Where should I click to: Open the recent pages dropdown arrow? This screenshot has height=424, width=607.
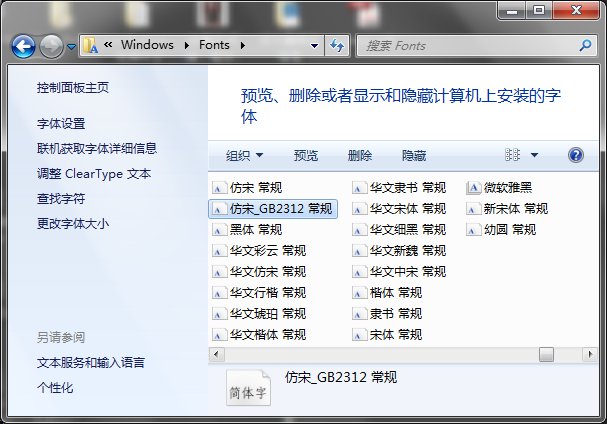coord(71,47)
